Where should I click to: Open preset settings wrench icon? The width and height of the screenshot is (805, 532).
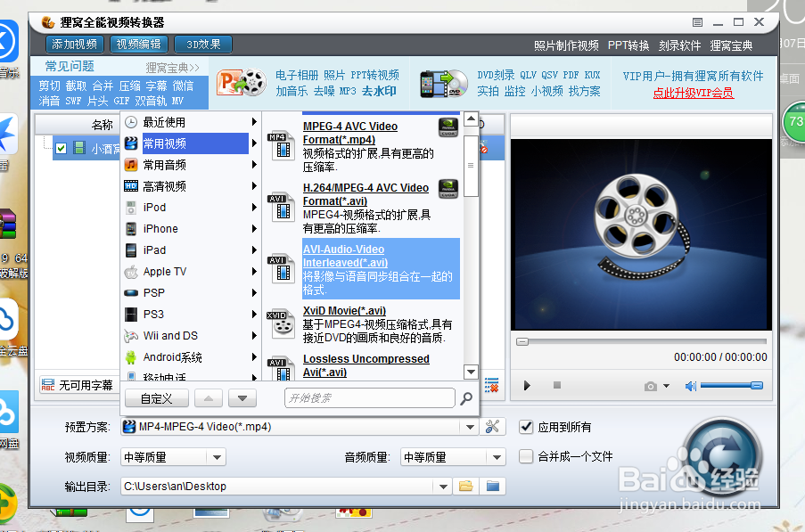coord(492,427)
